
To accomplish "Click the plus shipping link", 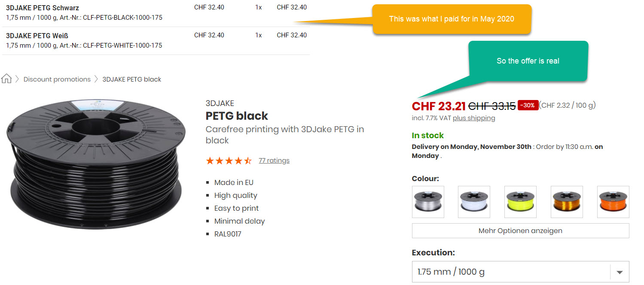I will [474, 118].
